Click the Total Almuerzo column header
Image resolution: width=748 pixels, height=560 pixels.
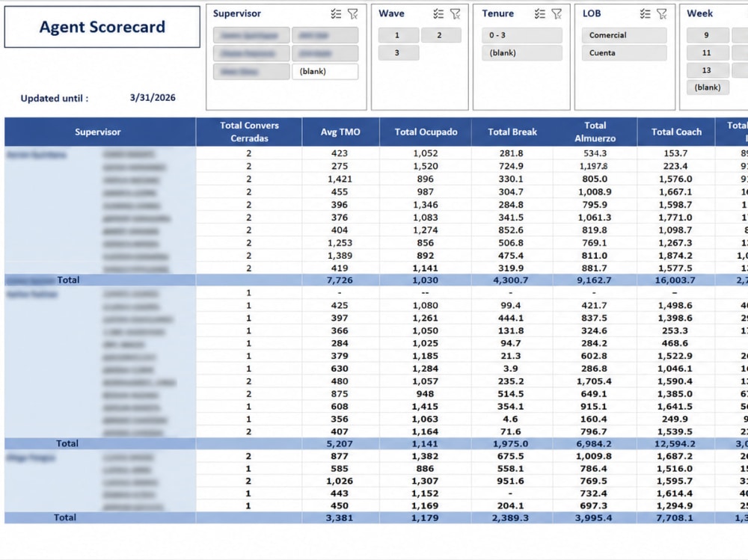[x=595, y=132]
